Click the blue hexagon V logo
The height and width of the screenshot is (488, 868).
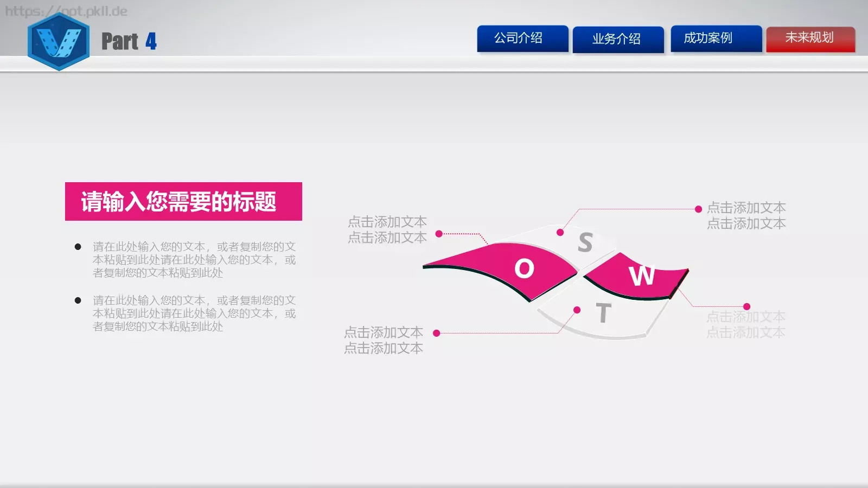click(x=59, y=42)
